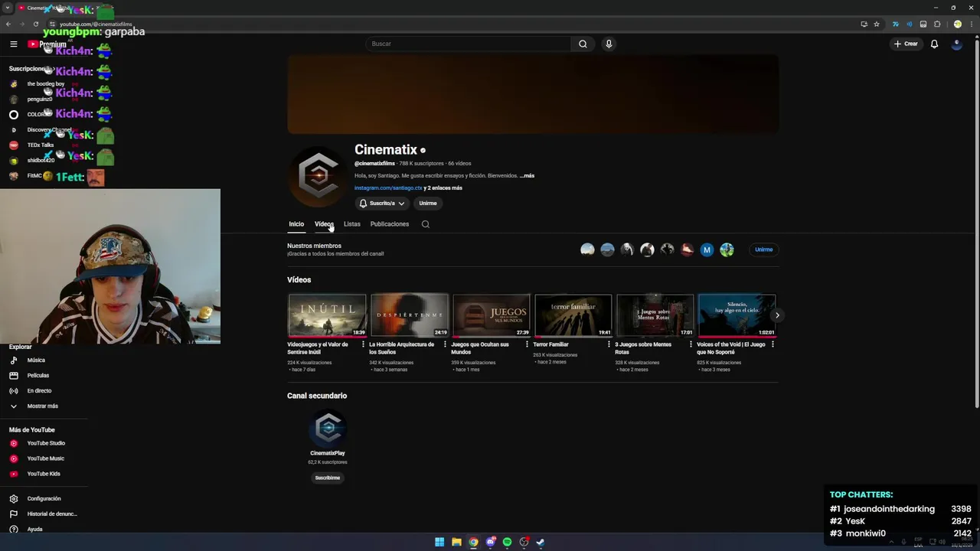Switch to the Listas tab
Viewport: 980px width, 551px height.
coord(352,224)
